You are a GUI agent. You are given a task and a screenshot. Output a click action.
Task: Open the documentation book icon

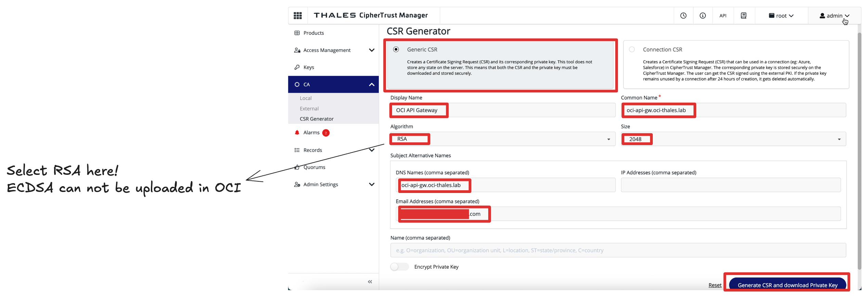743,15
